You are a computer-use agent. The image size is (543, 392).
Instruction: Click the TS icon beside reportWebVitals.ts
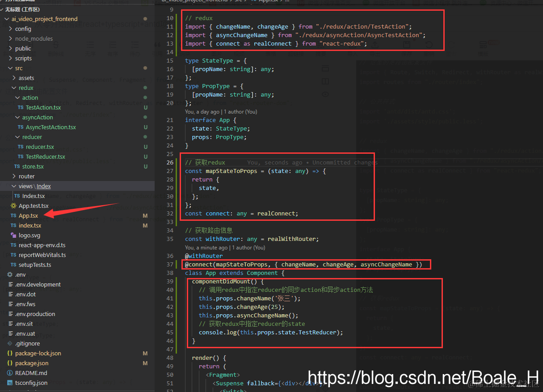pos(13,255)
